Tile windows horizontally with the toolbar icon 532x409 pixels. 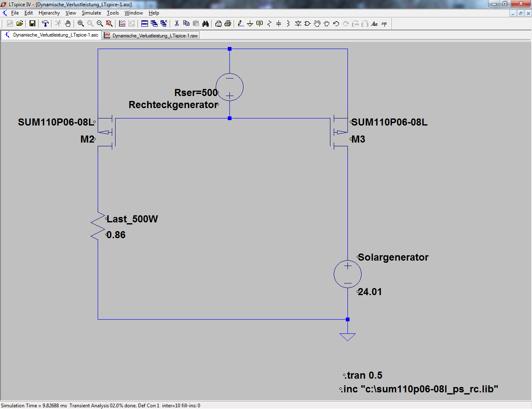(x=145, y=24)
